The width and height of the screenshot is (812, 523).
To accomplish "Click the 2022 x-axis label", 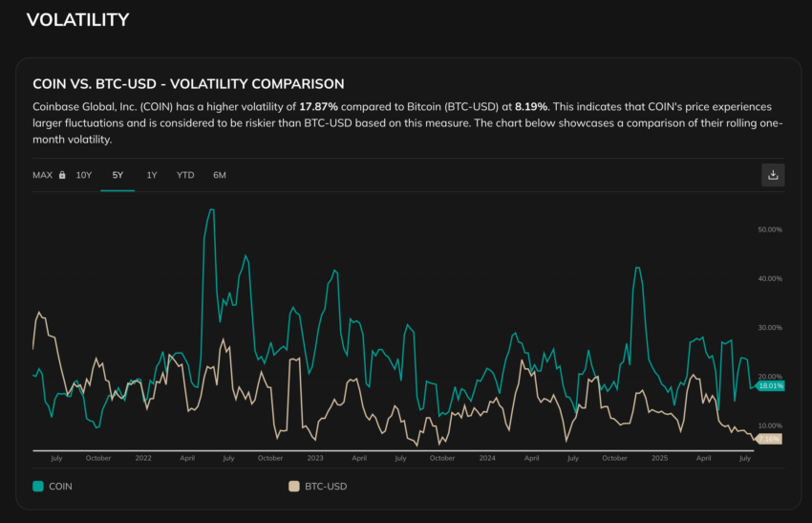I will [143, 458].
